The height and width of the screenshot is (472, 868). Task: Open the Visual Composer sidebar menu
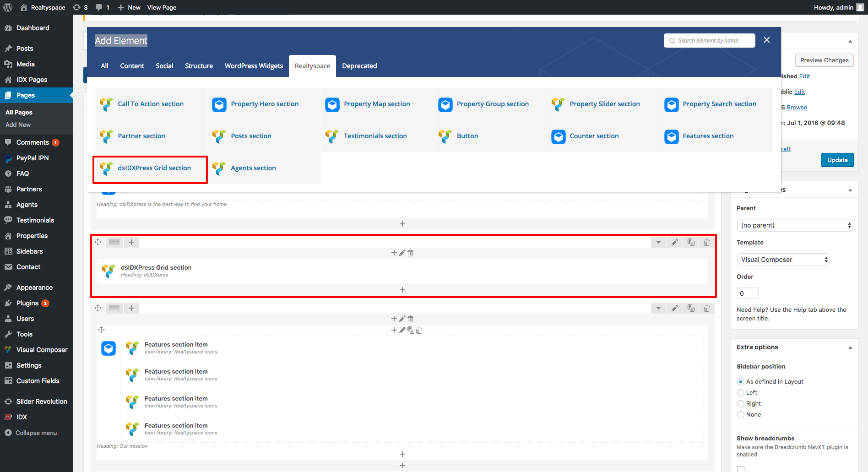tap(42, 350)
